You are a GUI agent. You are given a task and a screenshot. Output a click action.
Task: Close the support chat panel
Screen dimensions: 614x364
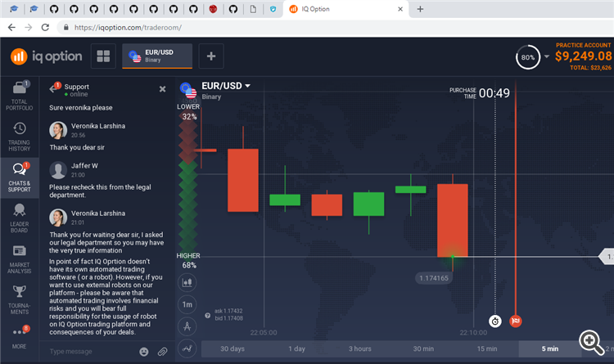[x=163, y=89]
